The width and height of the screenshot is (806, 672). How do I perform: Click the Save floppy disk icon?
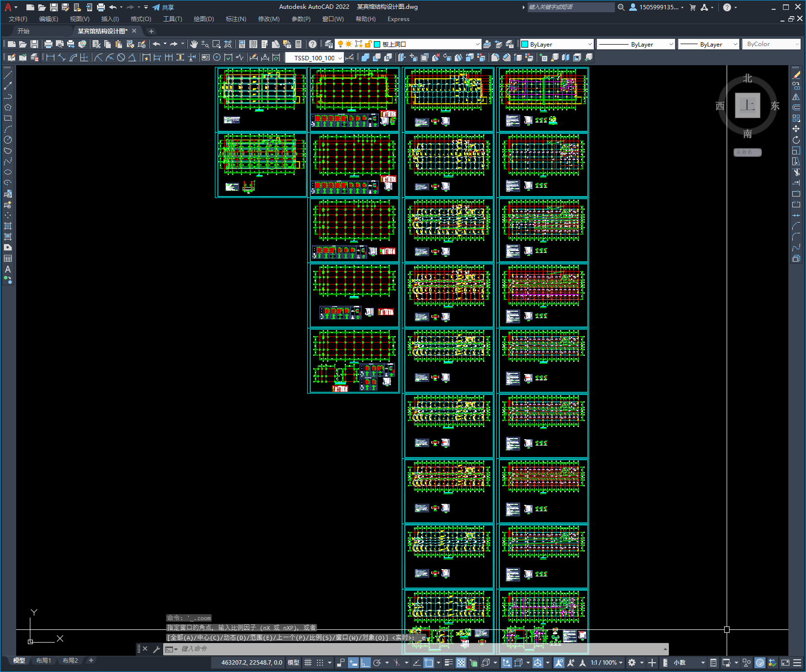tap(34, 44)
